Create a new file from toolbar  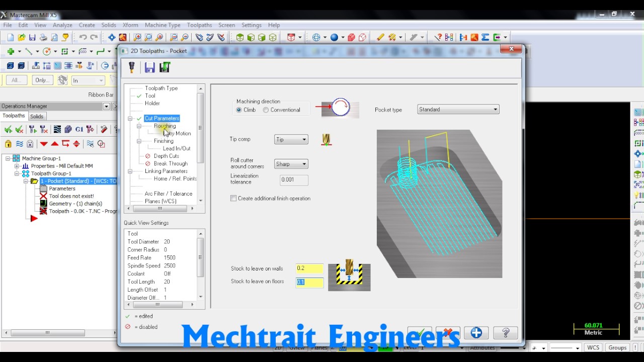(x=11, y=37)
